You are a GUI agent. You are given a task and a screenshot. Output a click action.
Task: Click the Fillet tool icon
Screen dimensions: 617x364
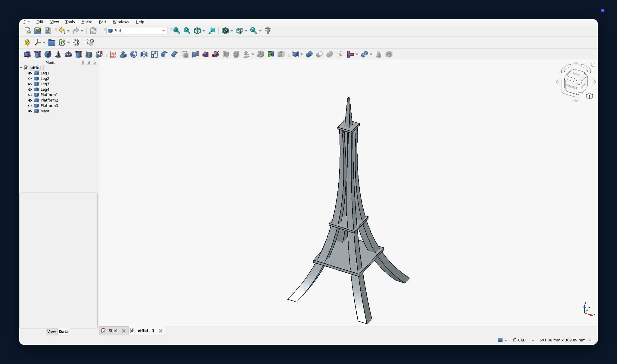(x=164, y=54)
